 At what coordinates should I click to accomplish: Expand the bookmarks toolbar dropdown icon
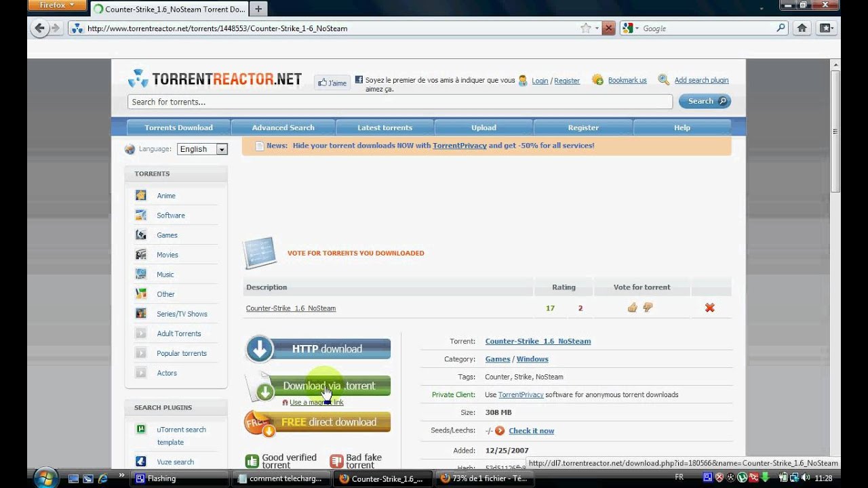pos(825,28)
